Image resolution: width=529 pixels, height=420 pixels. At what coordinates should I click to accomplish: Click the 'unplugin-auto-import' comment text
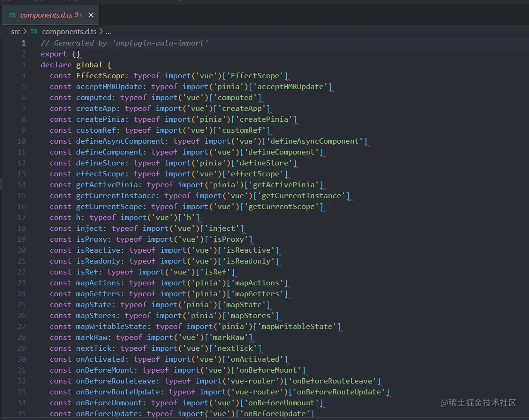tap(160, 43)
